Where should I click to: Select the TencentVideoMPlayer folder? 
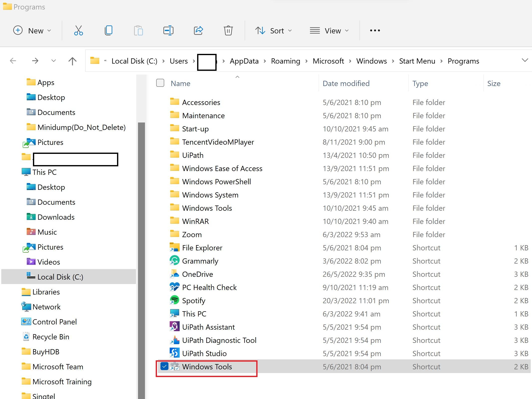pyautogui.click(x=218, y=142)
